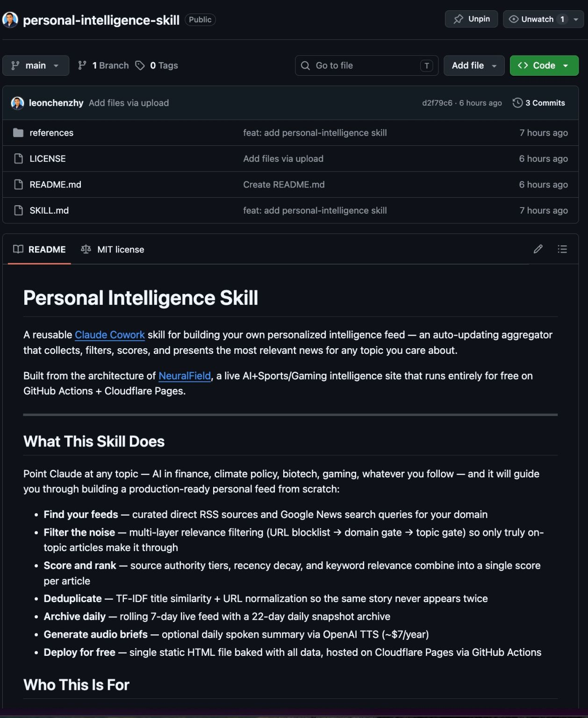Click the magnifier icon in Go to file

click(306, 65)
